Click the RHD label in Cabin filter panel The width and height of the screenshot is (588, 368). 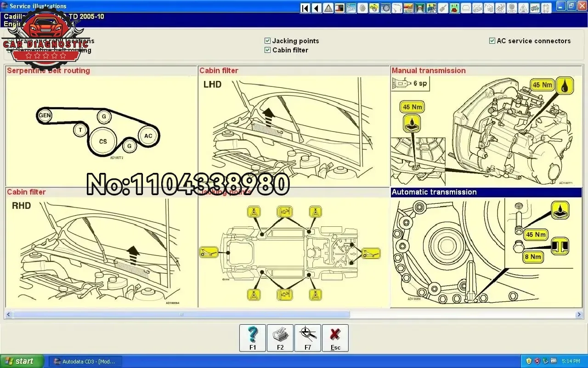pyautogui.click(x=22, y=206)
